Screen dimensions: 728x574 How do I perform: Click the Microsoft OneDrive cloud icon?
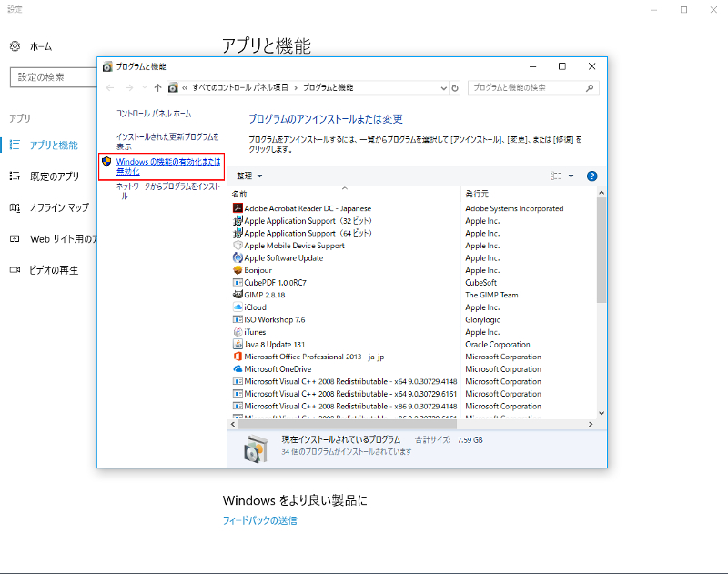tap(238, 368)
